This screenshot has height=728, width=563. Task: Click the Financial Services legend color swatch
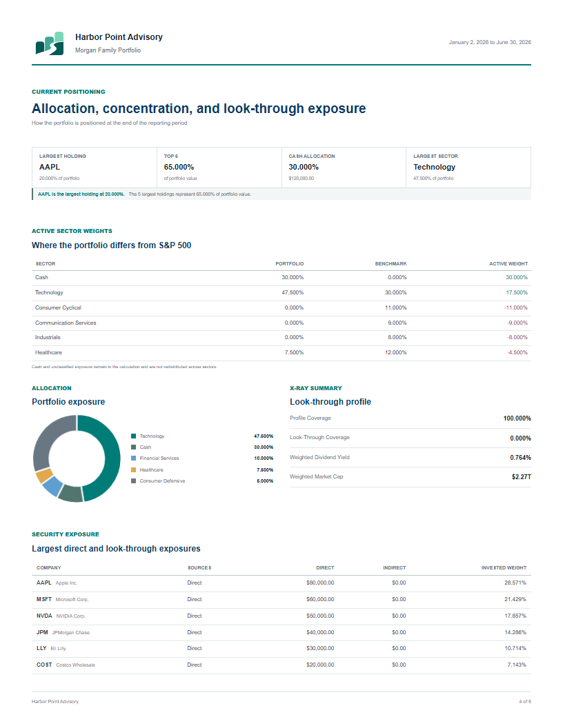tap(133, 458)
